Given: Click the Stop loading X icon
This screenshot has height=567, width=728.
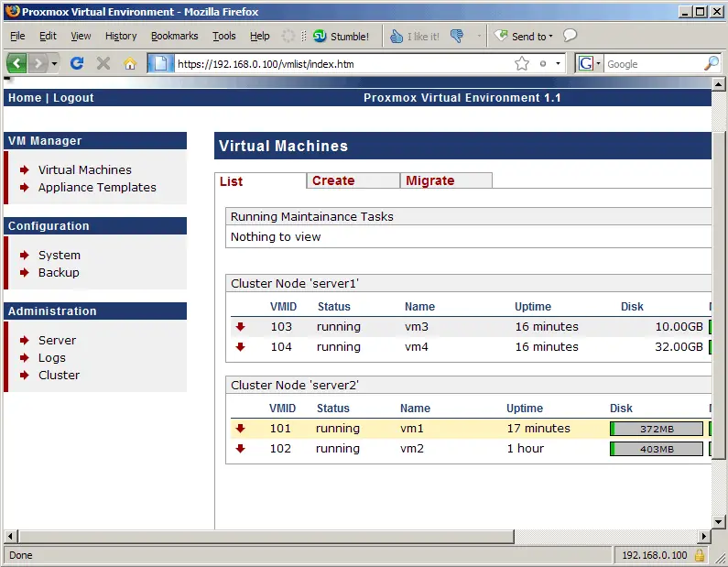Looking at the screenshot, I should click(103, 63).
